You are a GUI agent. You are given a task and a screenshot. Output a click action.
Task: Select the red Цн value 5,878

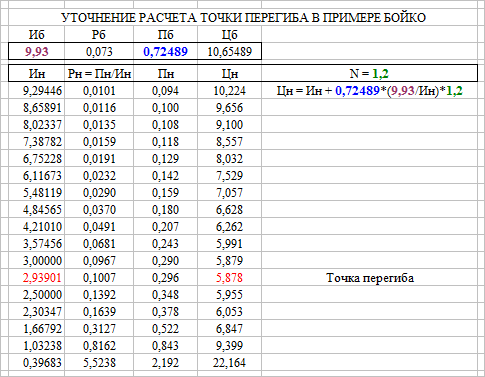(x=230, y=277)
